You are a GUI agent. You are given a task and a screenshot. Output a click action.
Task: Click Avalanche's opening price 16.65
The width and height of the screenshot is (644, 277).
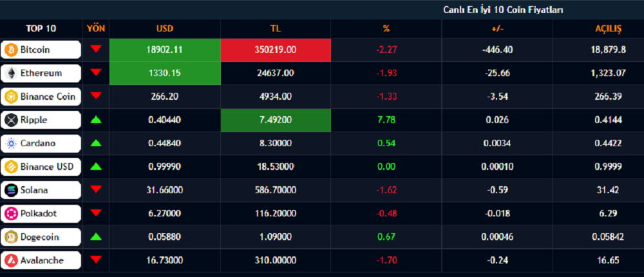[609, 260]
